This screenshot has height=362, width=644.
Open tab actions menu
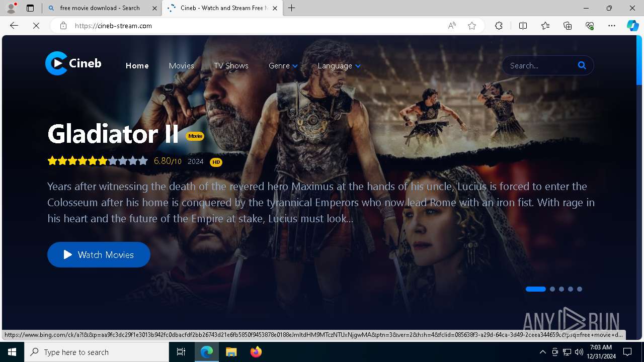(30, 8)
